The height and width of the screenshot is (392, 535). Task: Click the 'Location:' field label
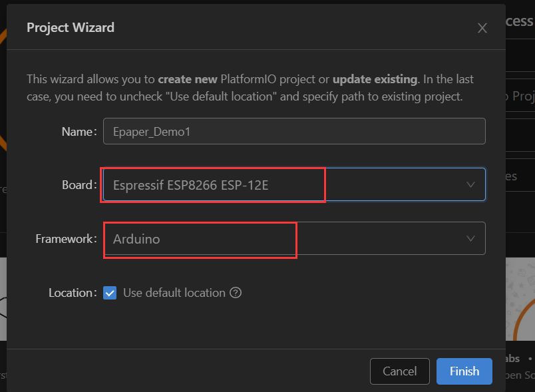(x=73, y=293)
